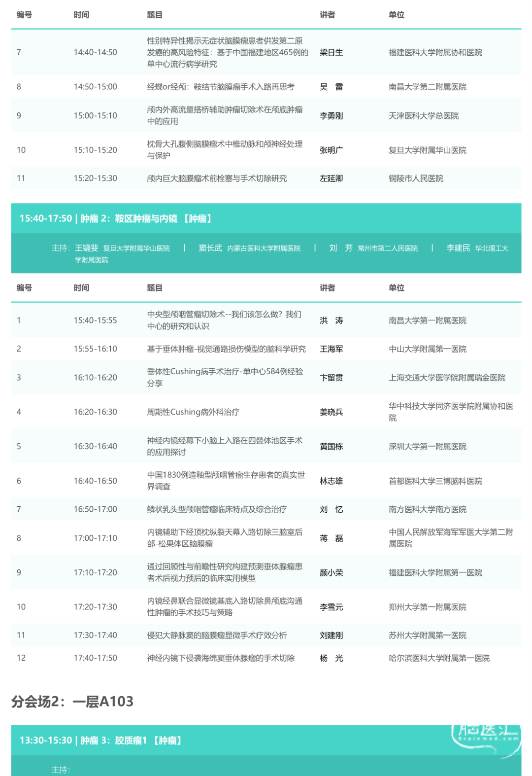Click time slot 15:00-15:10

click(x=96, y=116)
